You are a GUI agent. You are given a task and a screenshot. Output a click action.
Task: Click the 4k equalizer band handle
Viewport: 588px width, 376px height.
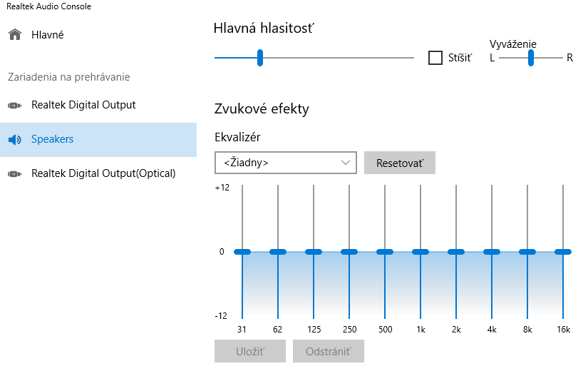pos(492,252)
